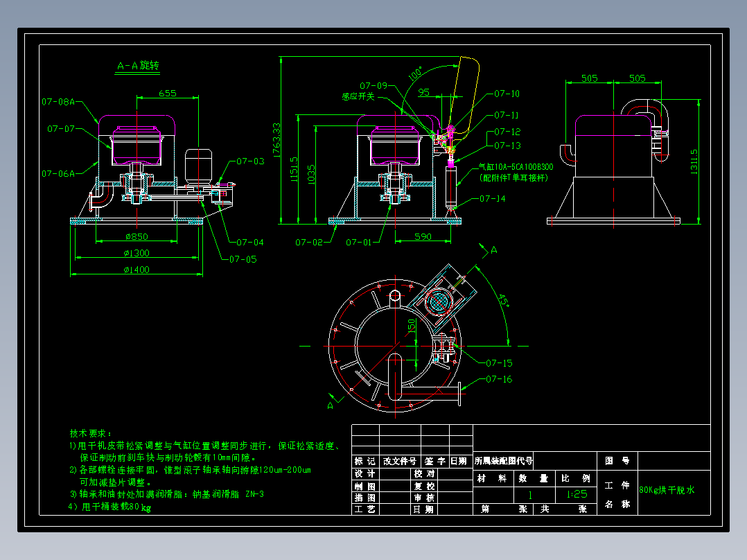Click part label 07-04
This screenshot has width=747, height=560.
coord(250,242)
